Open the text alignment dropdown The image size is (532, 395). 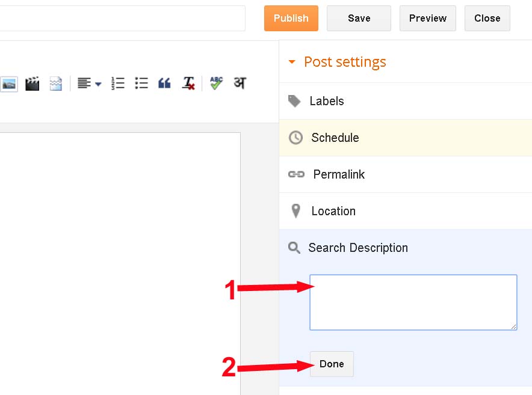coord(89,84)
